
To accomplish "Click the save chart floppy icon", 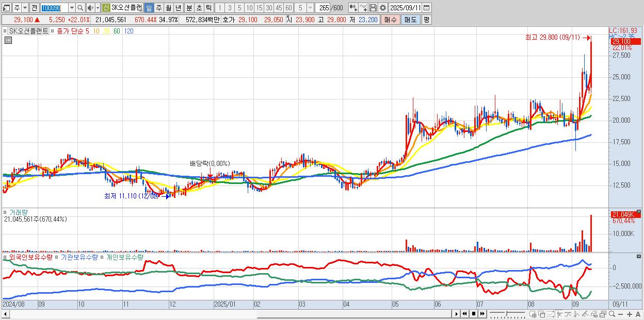I will [373, 8].
